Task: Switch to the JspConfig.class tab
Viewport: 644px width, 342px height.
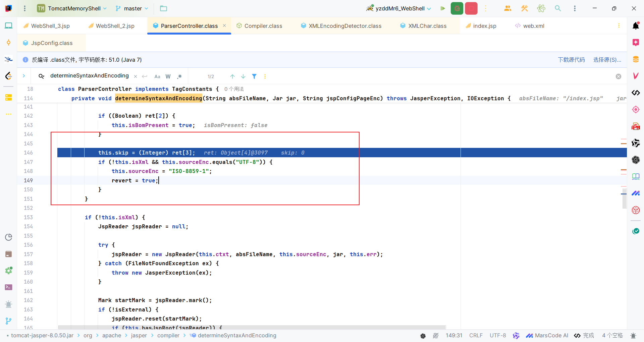Action: (x=48, y=43)
